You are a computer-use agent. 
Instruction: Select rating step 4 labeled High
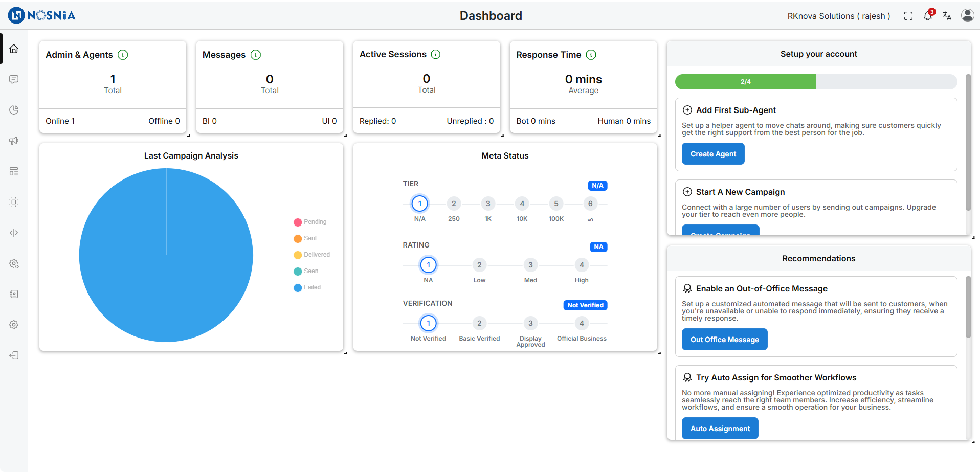(582, 265)
